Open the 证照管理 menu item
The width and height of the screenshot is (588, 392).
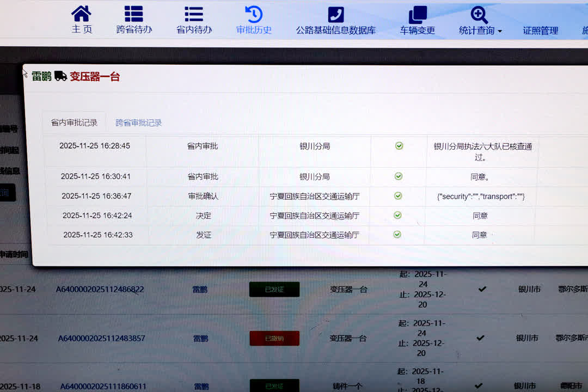[x=540, y=30]
